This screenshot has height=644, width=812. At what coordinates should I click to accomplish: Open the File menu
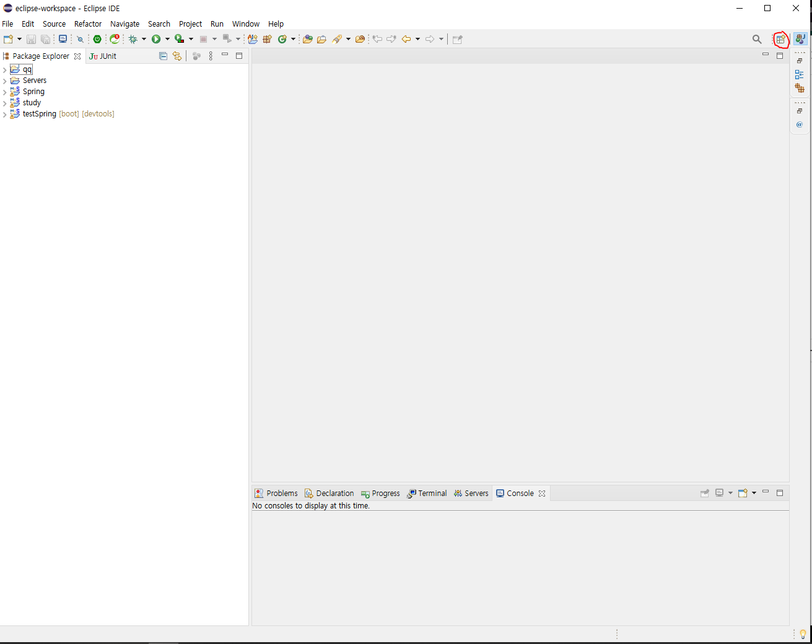click(7, 24)
